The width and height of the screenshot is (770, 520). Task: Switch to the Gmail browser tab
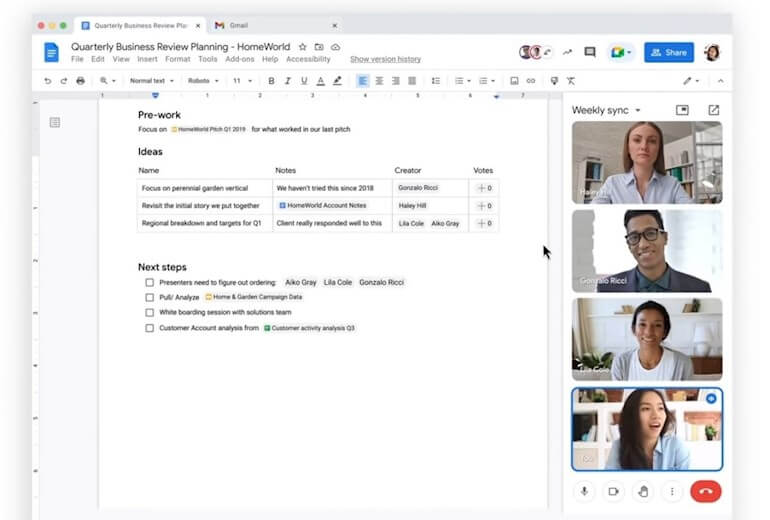(238, 25)
